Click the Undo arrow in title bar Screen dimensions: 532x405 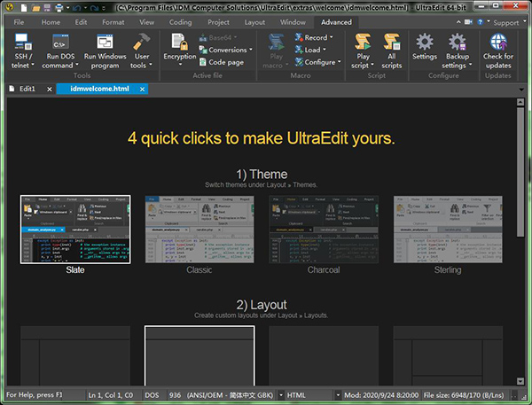pos(76,7)
